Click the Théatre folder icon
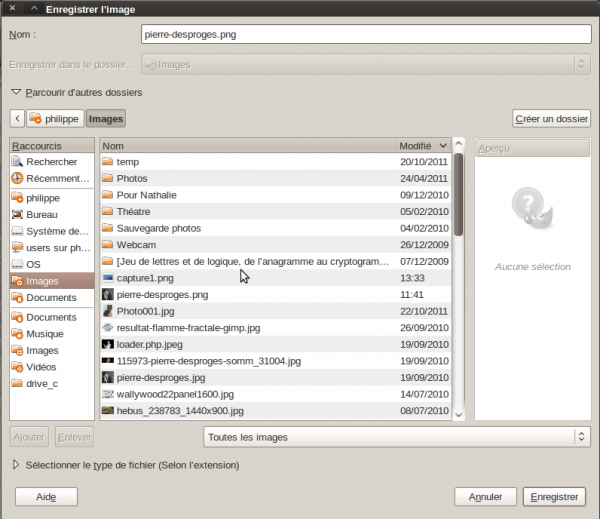The image size is (600, 519). point(108,211)
